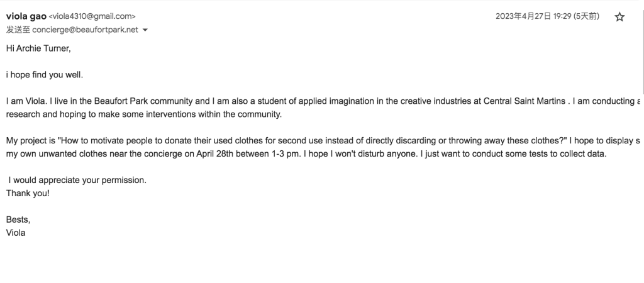Star this email from viola gao
This screenshot has width=644, height=283.
(619, 17)
